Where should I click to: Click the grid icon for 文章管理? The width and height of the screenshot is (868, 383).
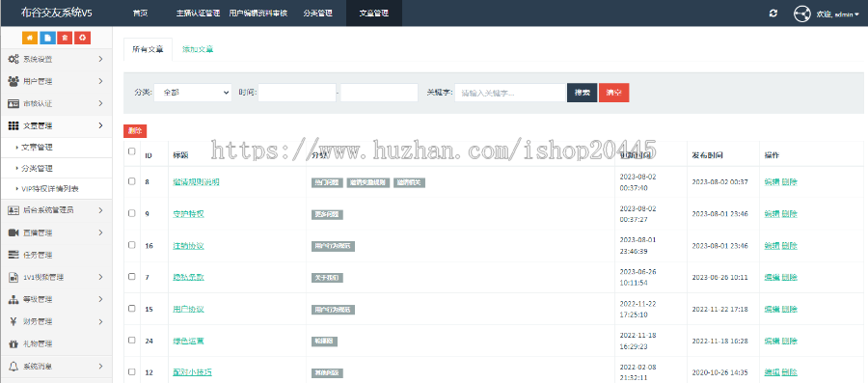click(x=14, y=125)
